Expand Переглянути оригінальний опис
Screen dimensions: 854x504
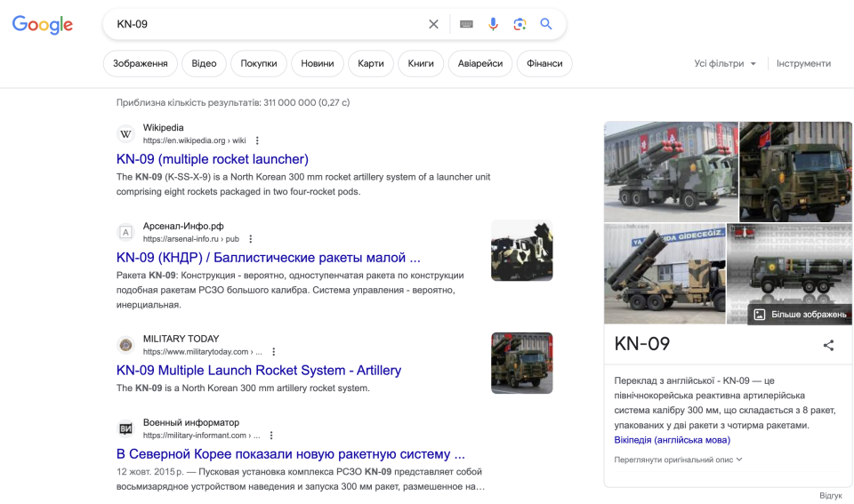pos(678,460)
